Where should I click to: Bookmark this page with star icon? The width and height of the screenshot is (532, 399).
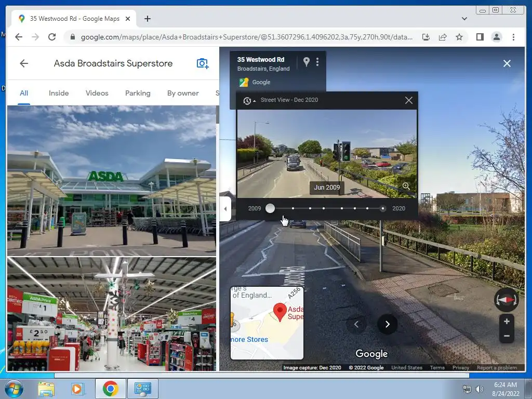click(x=459, y=37)
